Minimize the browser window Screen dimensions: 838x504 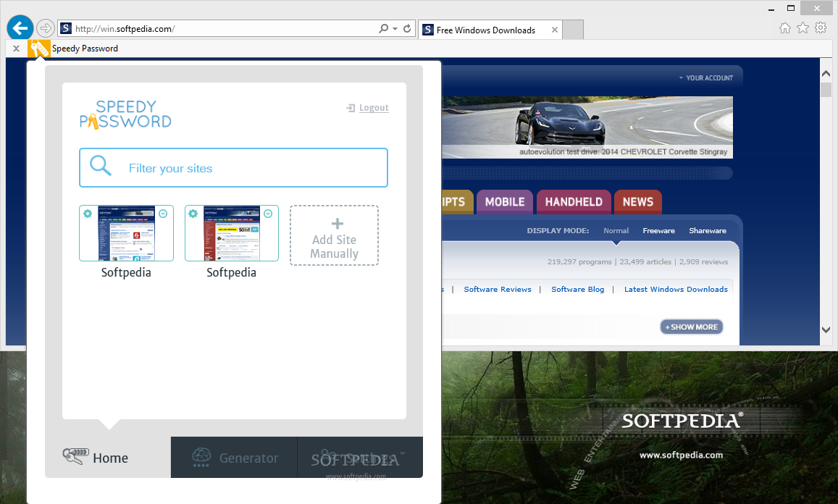[771, 9]
